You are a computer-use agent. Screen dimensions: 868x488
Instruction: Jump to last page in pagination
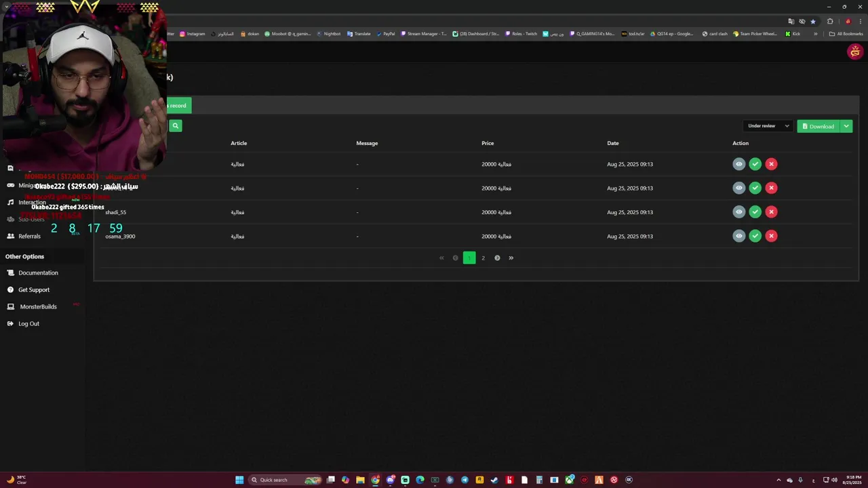pos(511,258)
